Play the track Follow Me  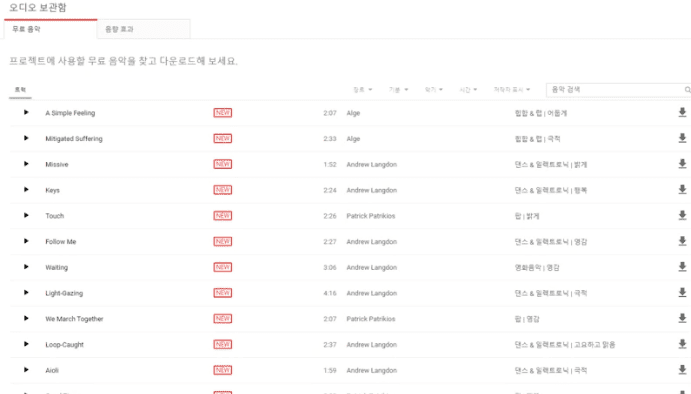[26, 241]
